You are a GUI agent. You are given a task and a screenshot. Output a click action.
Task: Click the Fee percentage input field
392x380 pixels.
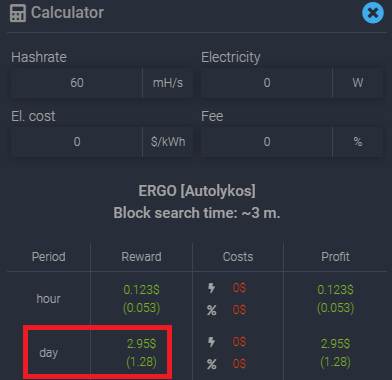click(267, 142)
